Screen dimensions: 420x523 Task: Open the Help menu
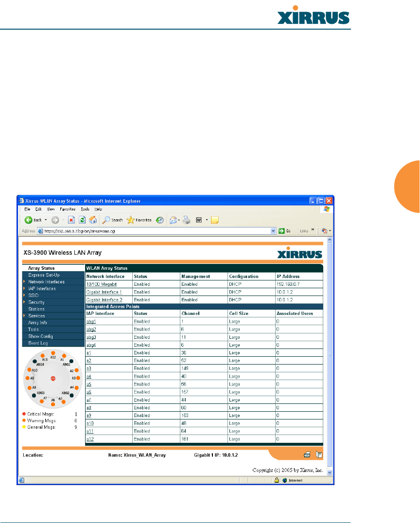tap(98, 209)
